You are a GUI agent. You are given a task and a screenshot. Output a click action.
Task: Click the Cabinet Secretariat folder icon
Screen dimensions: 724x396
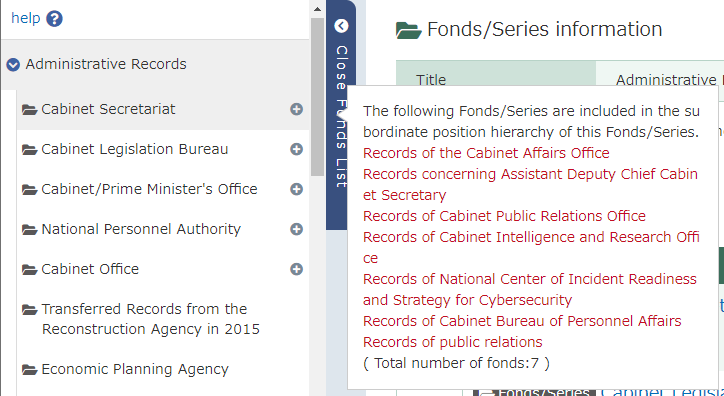[30, 110]
